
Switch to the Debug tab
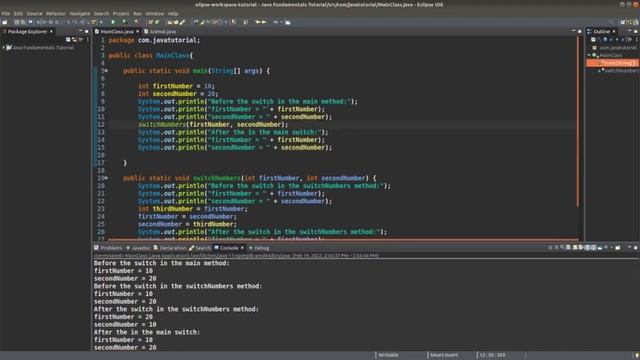259,248
